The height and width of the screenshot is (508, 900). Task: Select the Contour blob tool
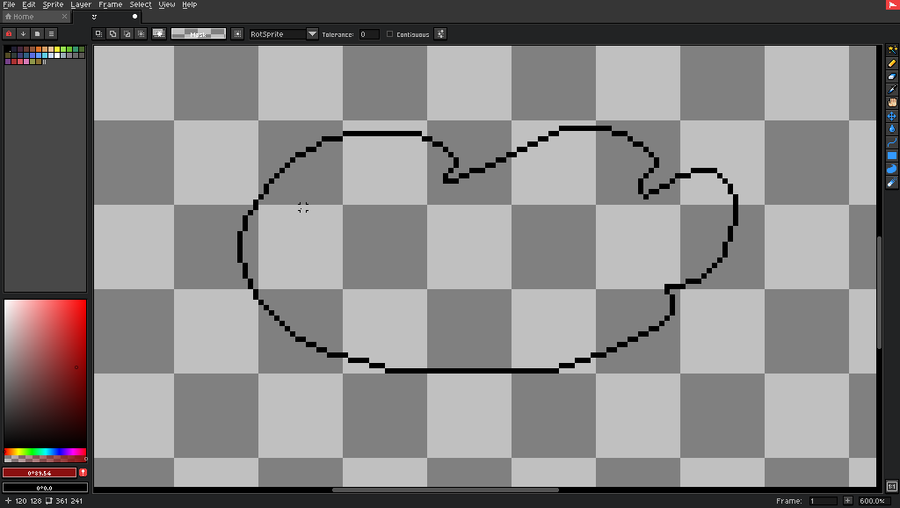click(x=891, y=169)
